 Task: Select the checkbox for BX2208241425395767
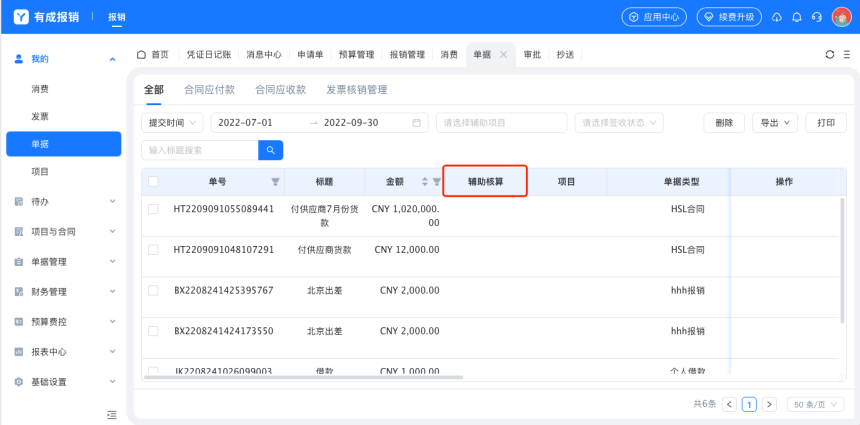point(153,290)
